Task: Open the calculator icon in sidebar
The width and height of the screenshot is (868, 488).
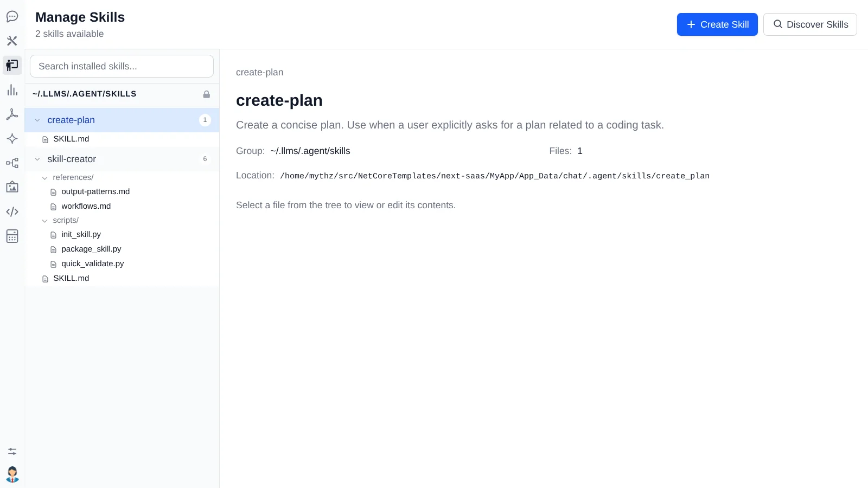Action: pyautogui.click(x=12, y=236)
